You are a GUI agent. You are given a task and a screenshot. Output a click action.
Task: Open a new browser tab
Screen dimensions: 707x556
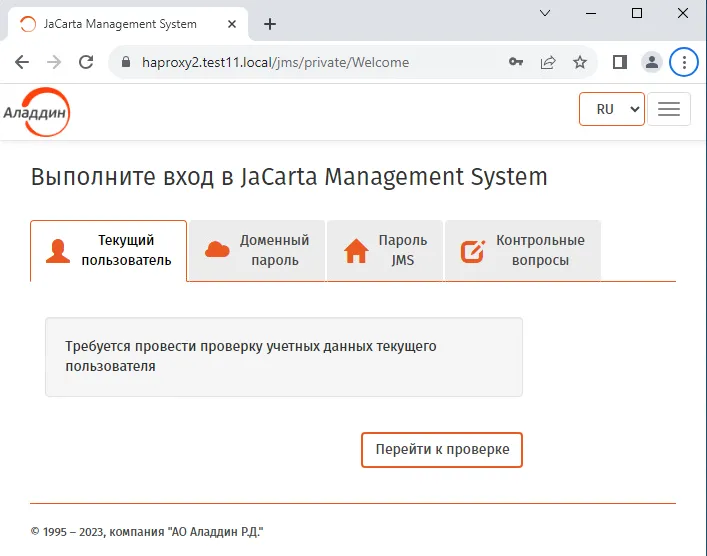[x=270, y=24]
